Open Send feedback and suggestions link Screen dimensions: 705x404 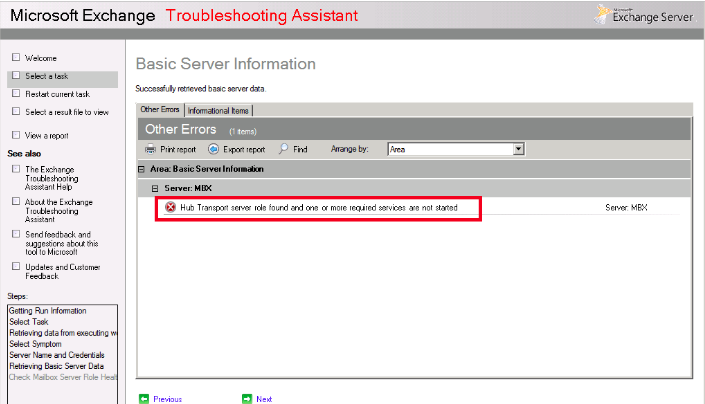click(62, 243)
